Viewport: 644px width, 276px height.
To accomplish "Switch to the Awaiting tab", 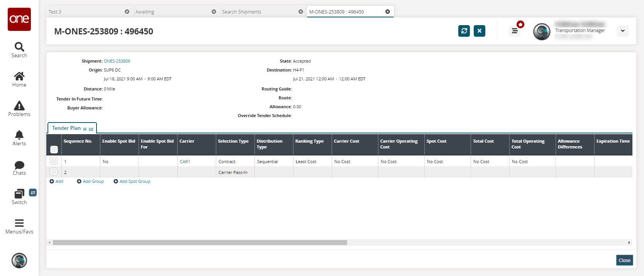I will coord(145,12).
